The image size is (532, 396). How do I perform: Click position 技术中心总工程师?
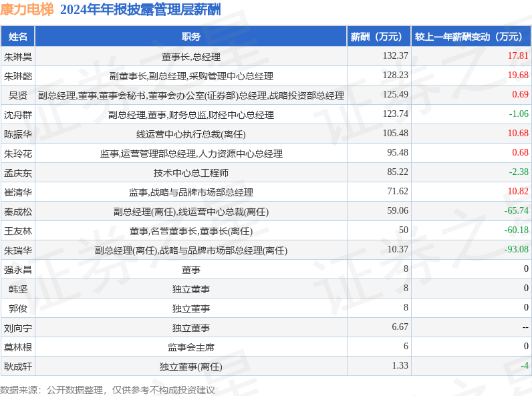(191, 172)
